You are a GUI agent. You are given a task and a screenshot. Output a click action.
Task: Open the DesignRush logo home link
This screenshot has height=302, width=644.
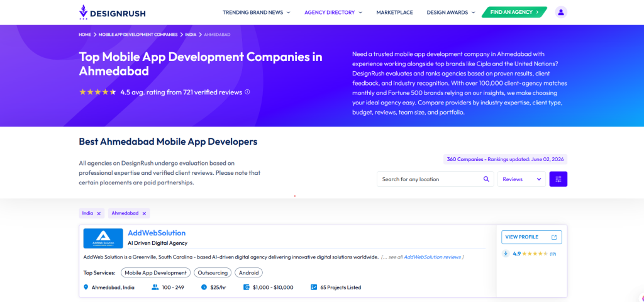(x=112, y=13)
